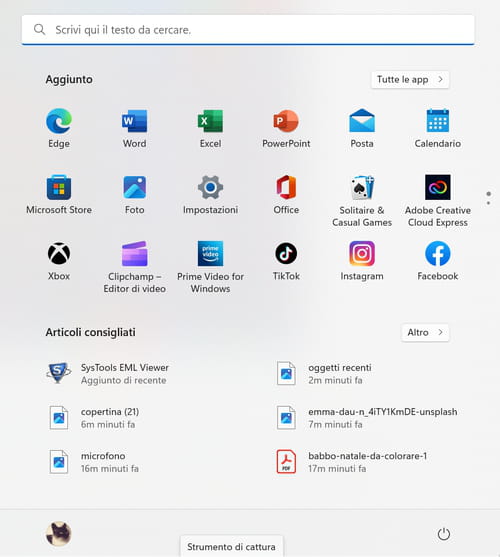Image resolution: width=500 pixels, height=557 pixels.
Task: Launch Prime Video for Windows
Action: point(210,267)
